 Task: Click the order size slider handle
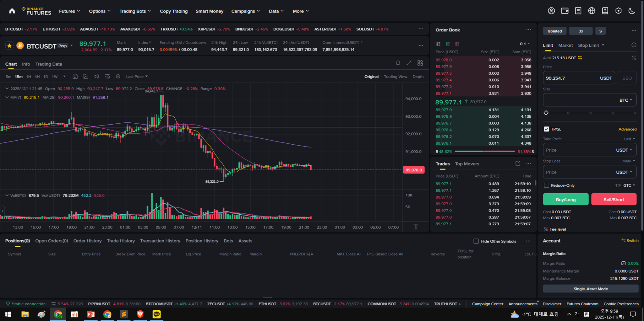pos(546,113)
